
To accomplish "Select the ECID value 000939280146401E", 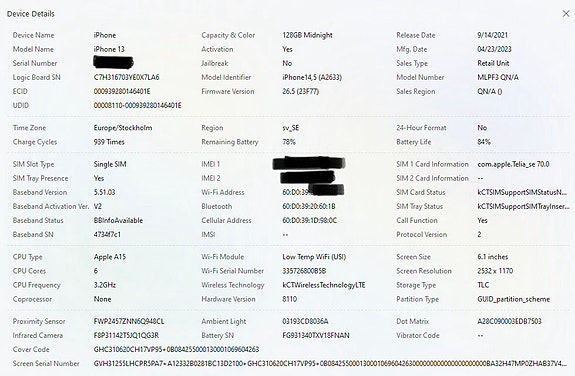I will (x=122, y=91).
